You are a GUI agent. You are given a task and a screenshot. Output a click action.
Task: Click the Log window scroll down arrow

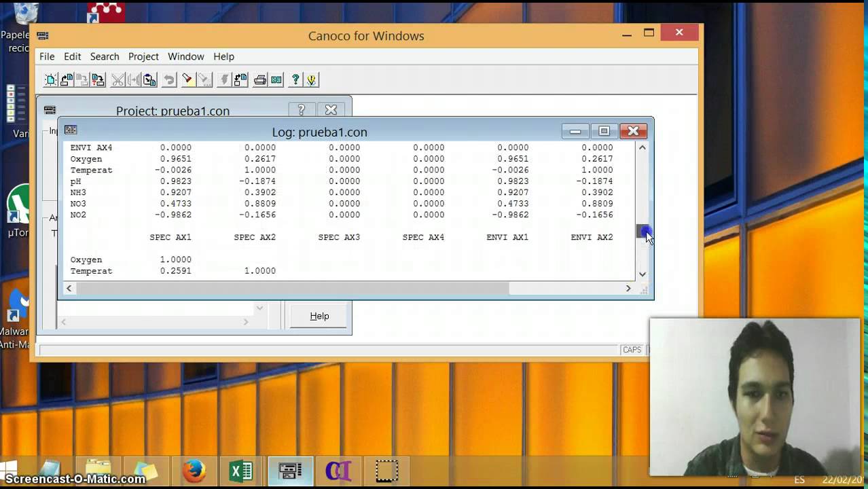tap(642, 274)
